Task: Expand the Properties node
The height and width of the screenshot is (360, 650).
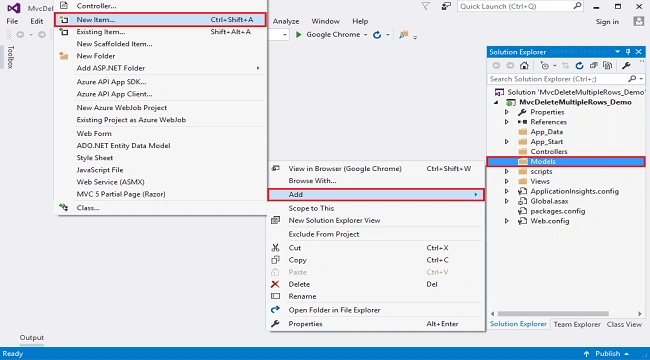Action: pyautogui.click(x=507, y=112)
